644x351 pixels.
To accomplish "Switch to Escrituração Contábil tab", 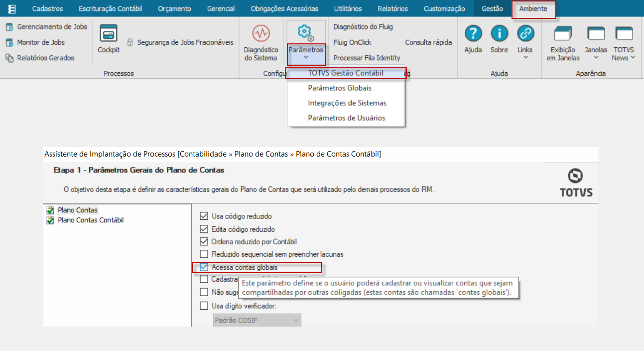I will (x=110, y=8).
